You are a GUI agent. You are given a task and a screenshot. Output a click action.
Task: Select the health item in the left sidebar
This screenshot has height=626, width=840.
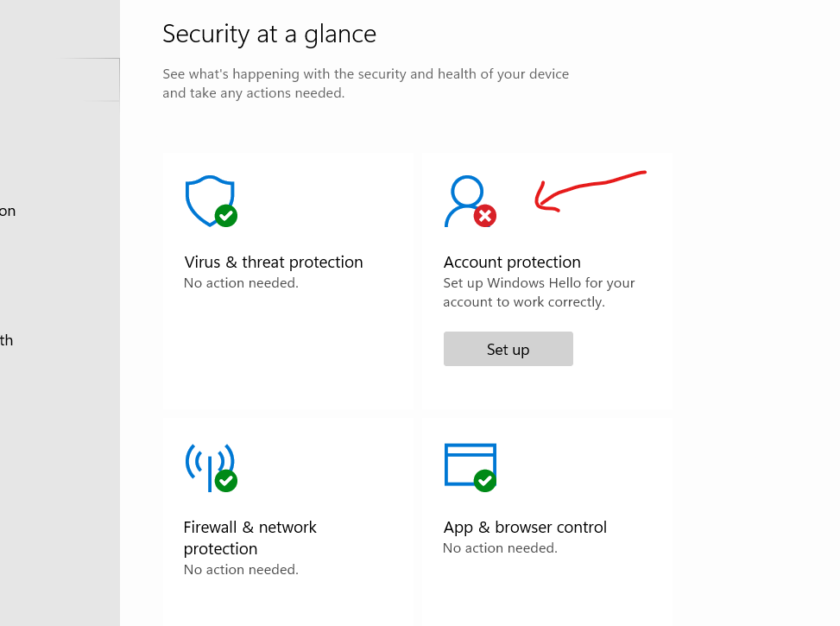point(7,340)
